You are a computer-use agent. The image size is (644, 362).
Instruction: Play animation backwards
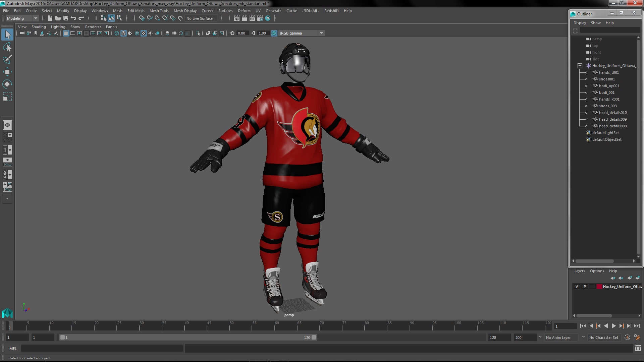(606, 326)
